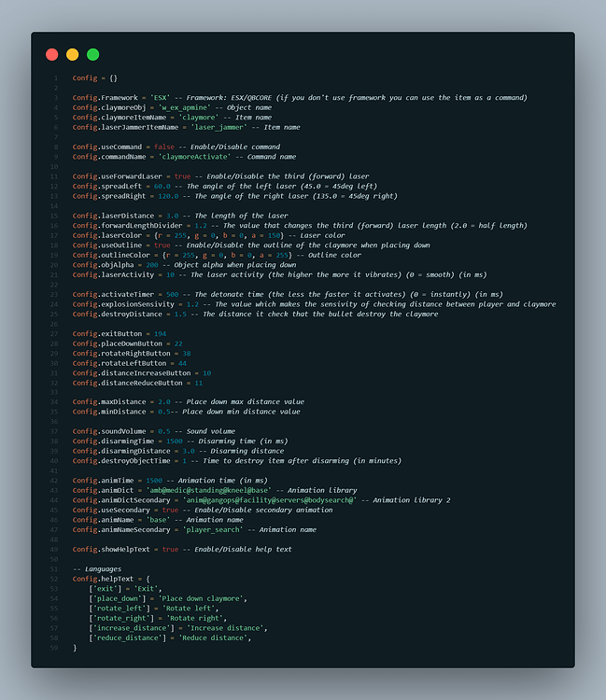Select the 120.0 spreadRight value
Viewport: 606px width, 700px height.
pos(168,196)
